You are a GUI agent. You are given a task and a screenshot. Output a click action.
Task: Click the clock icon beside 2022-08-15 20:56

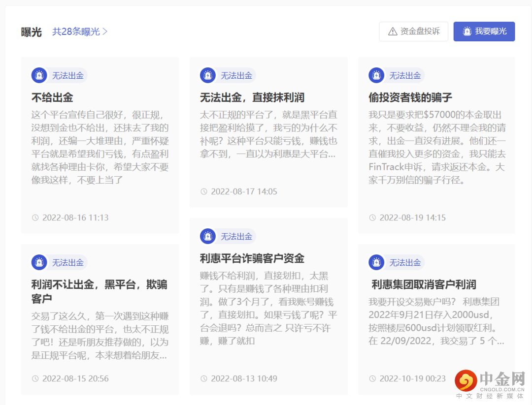(35, 378)
